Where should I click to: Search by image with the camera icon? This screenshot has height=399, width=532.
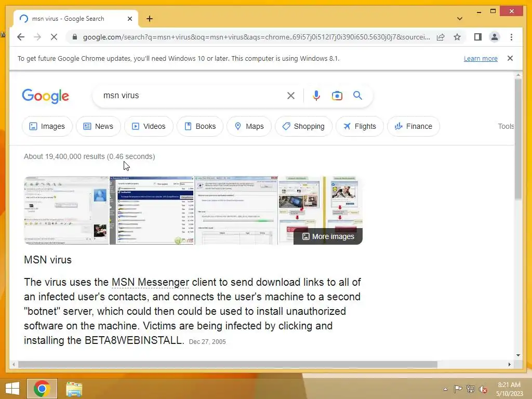click(337, 96)
